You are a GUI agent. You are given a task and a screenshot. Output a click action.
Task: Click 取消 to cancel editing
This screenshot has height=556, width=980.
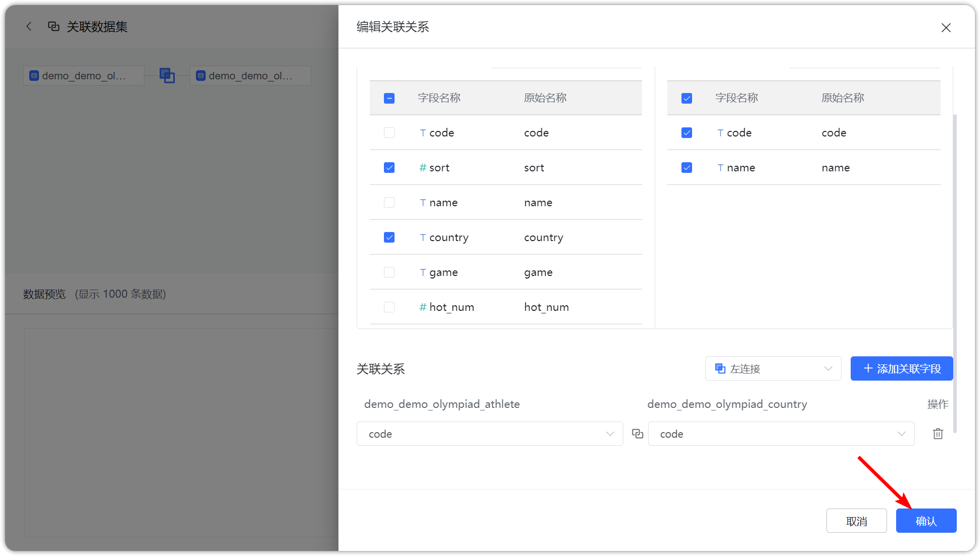click(x=856, y=520)
